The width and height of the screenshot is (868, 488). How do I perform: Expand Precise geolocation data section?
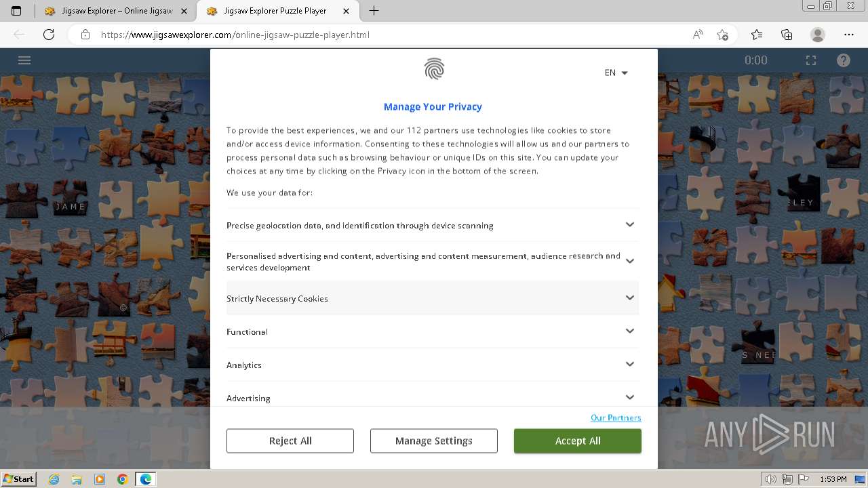click(630, 225)
